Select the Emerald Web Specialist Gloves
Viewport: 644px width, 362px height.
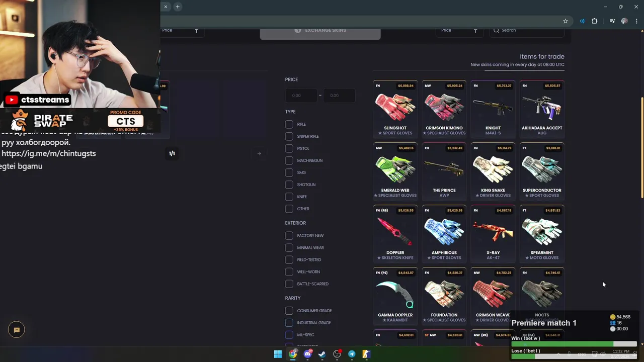[x=395, y=171]
